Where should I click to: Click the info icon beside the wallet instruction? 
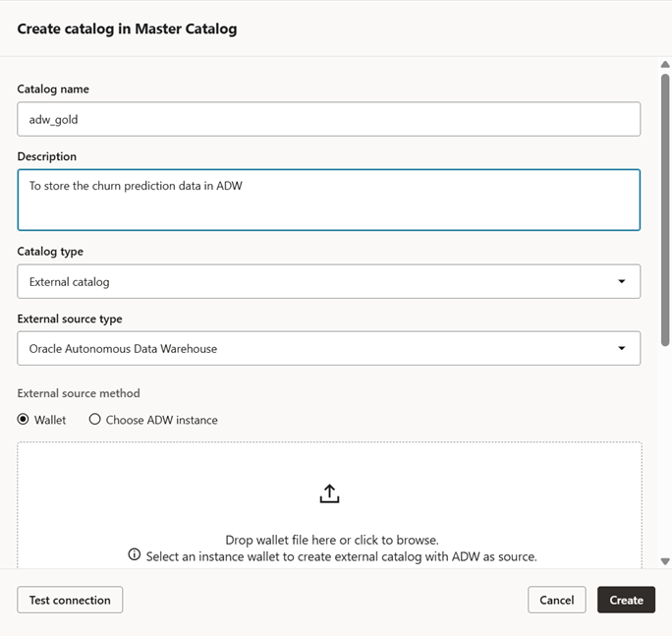tap(135, 555)
